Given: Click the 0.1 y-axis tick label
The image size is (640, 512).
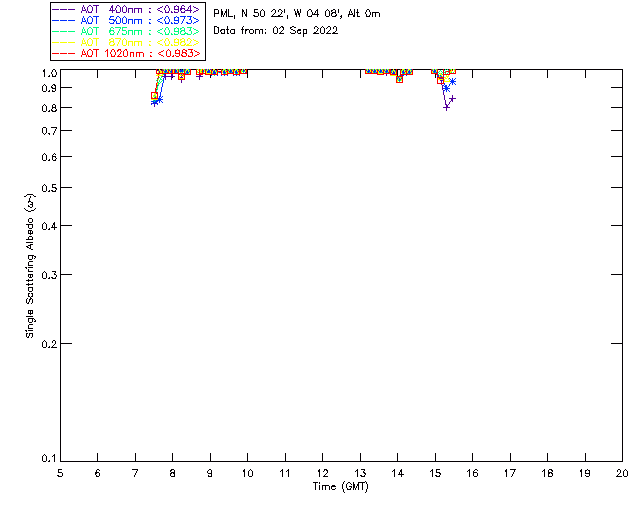Looking at the screenshot, I should click(49, 459).
